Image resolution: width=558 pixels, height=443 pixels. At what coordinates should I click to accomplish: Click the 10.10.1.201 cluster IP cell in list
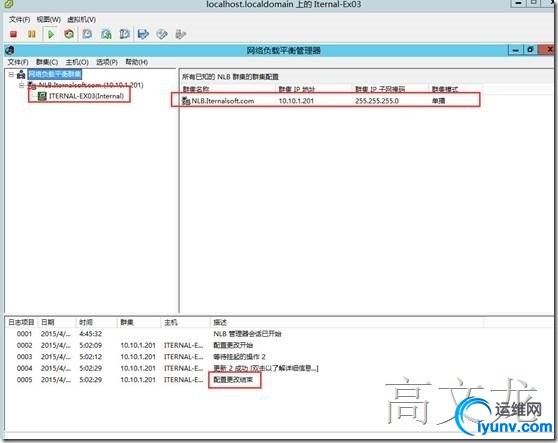[x=296, y=101]
